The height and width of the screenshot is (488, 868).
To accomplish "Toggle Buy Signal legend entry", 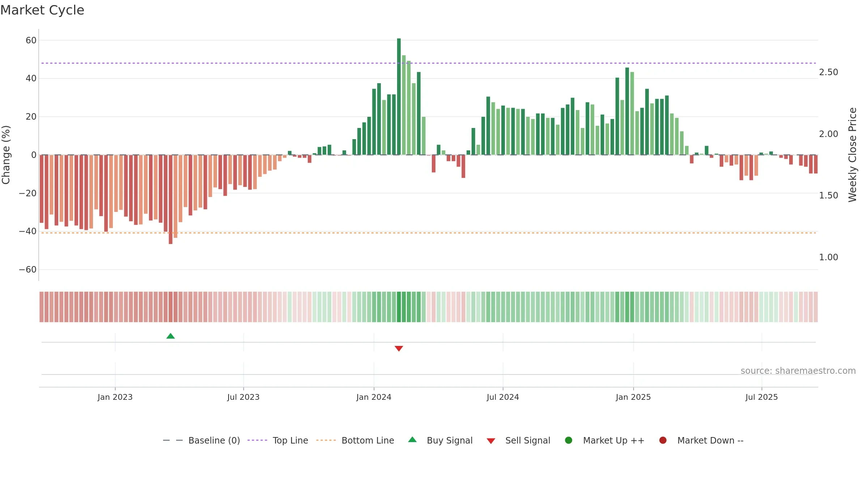I will pyautogui.click(x=440, y=440).
